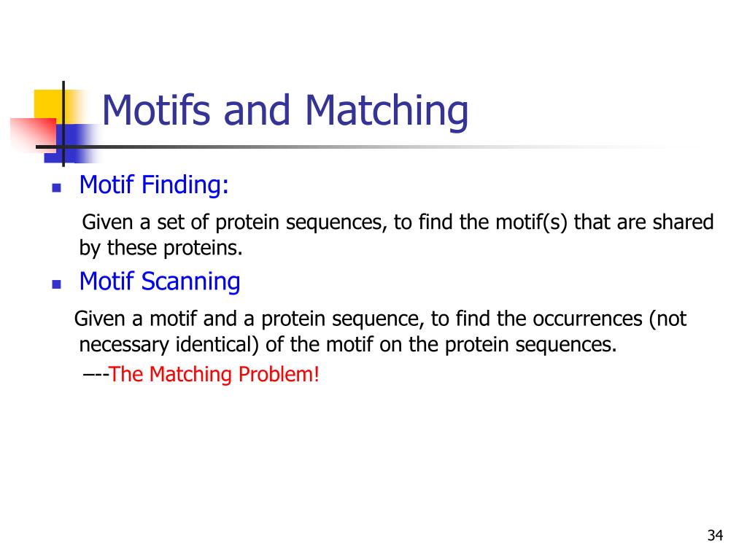Click slide number 34
747x560 pixels.
point(715,535)
